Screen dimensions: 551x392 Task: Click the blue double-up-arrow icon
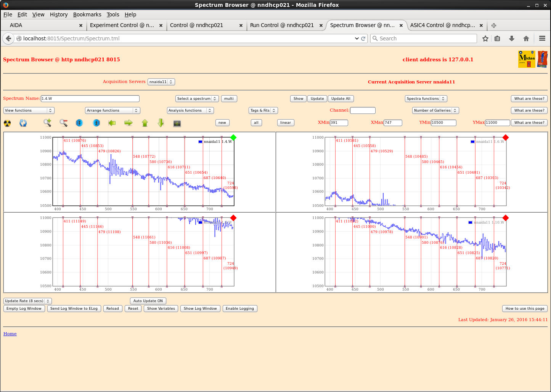(96, 123)
